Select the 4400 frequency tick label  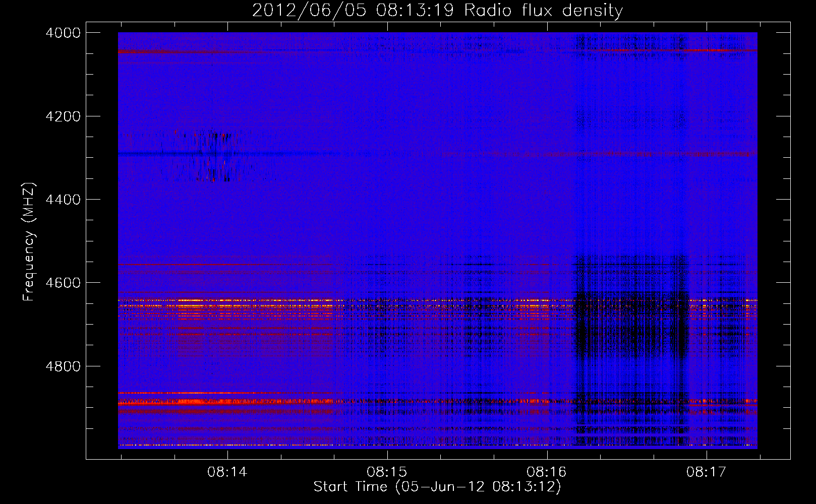(x=63, y=200)
